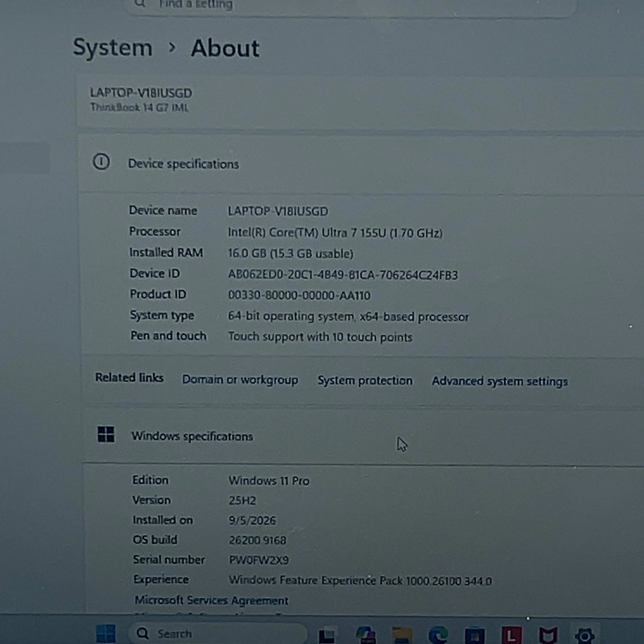Open Advanced system settings

click(500, 381)
